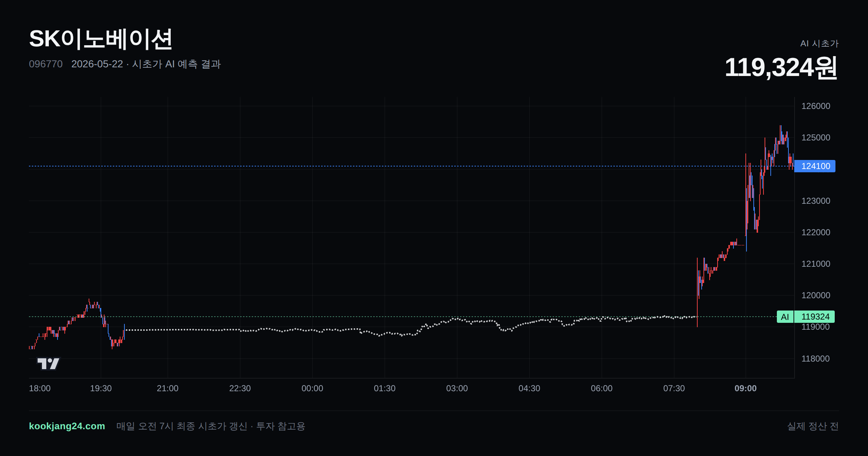Image resolution: width=868 pixels, height=456 pixels.
Task: Click the blue 124100 price label
Action: click(815, 166)
